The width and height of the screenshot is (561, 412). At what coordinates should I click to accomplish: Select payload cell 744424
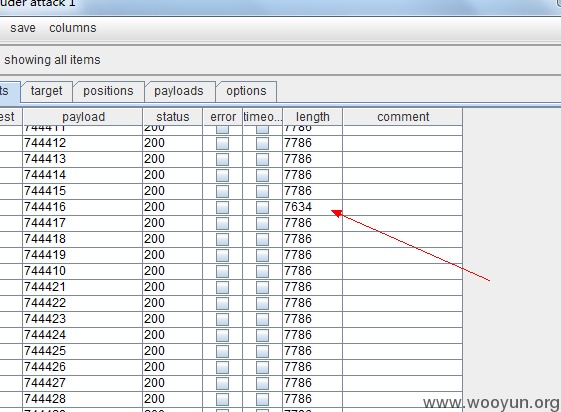[83, 335]
